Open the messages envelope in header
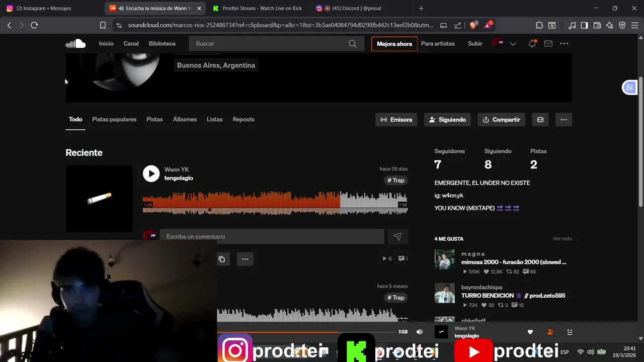 (x=548, y=44)
